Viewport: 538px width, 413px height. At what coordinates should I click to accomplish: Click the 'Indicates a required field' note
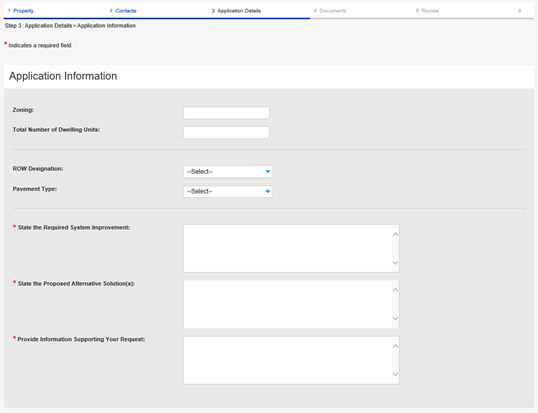coord(40,45)
